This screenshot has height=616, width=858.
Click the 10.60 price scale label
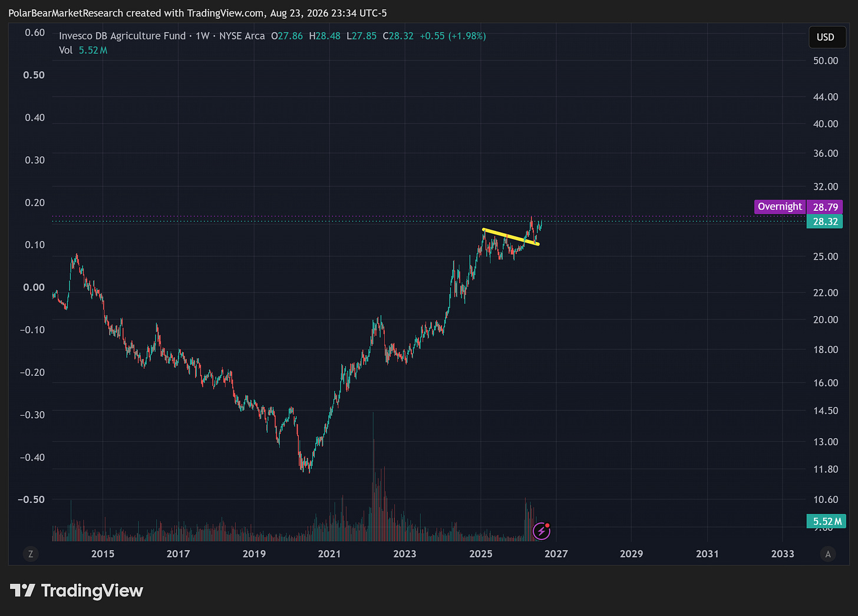pyautogui.click(x=826, y=499)
